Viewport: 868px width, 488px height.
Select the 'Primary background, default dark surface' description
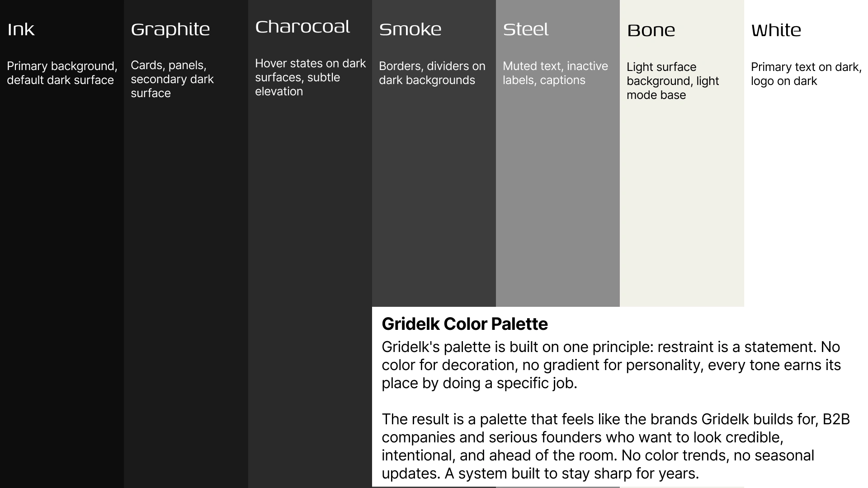click(x=62, y=73)
